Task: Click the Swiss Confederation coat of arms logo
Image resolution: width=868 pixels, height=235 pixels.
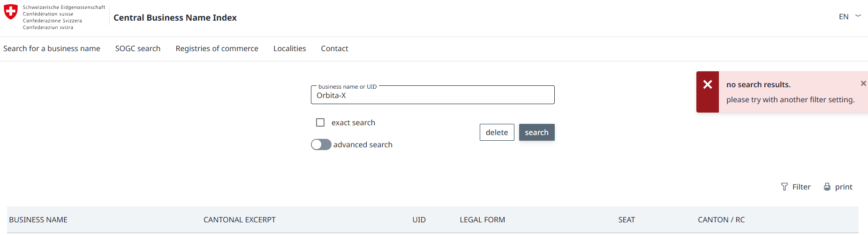Action: coord(11,12)
